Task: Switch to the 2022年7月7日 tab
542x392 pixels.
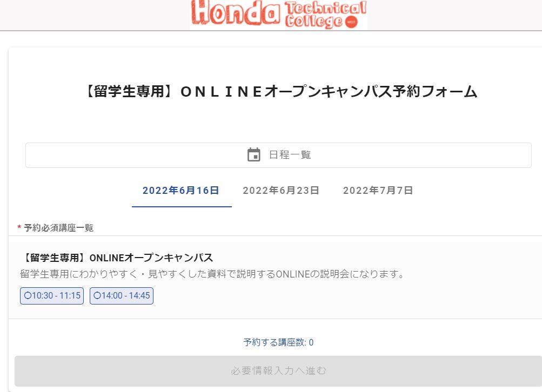Action: 378,191
